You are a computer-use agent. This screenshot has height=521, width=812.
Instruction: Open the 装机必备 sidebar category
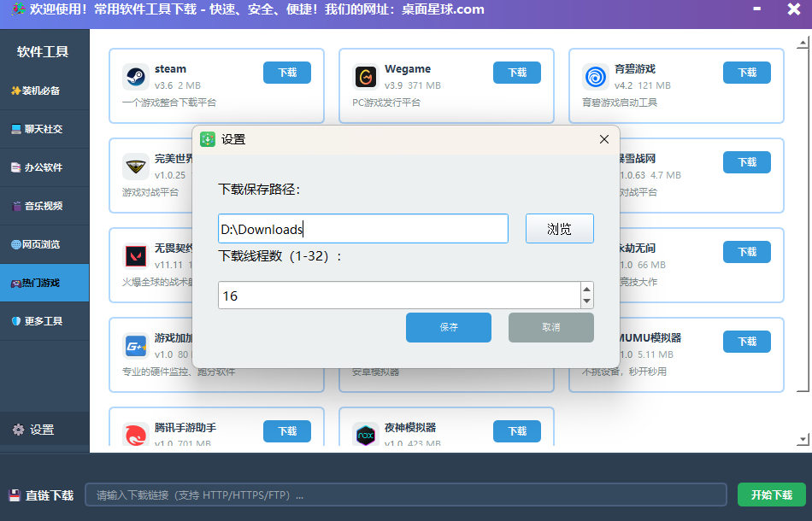[44, 91]
